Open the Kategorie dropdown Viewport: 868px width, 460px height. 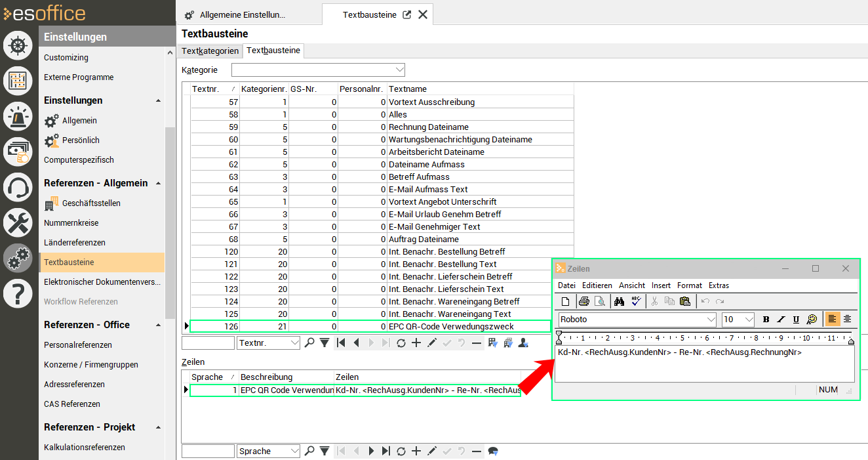[399, 70]
